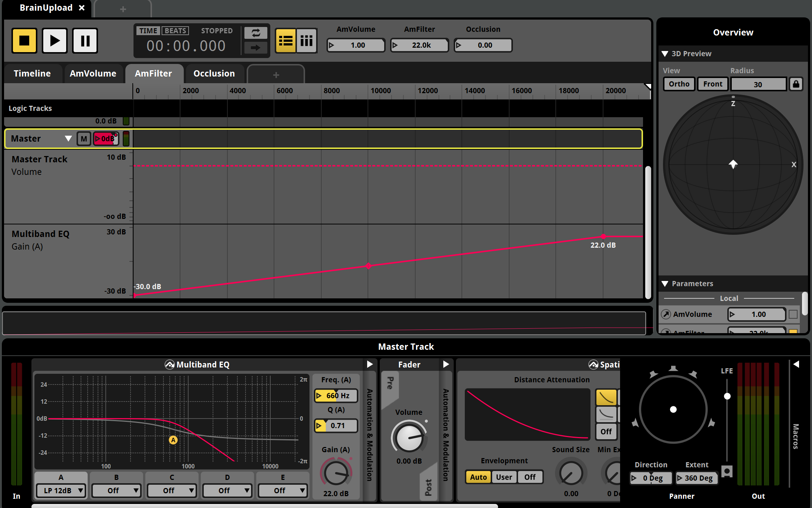Mute the Master track
This screenshot has height=508, width=812.
(x=84, y=139)
